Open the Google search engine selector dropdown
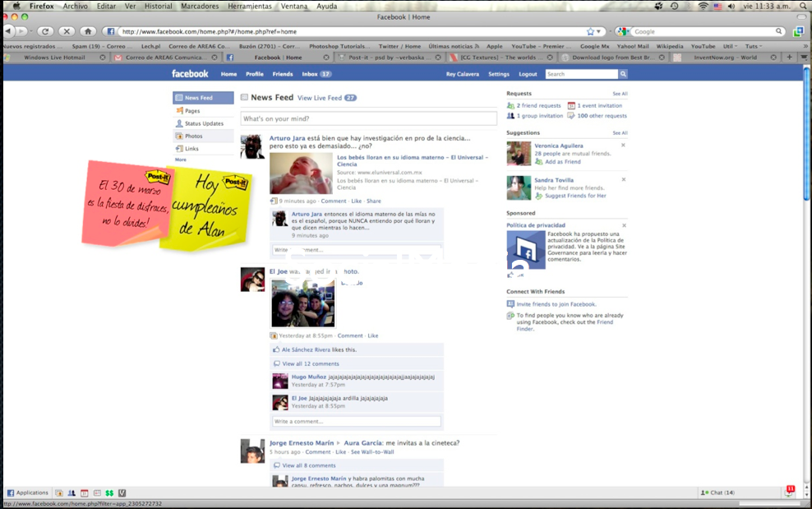 point(624,31)
